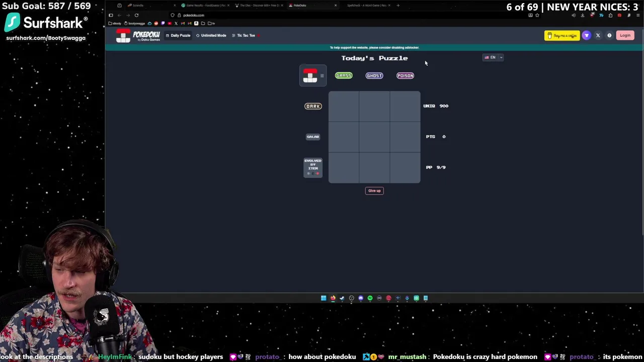Open the browser hamburger menu

tap(638, 15)
